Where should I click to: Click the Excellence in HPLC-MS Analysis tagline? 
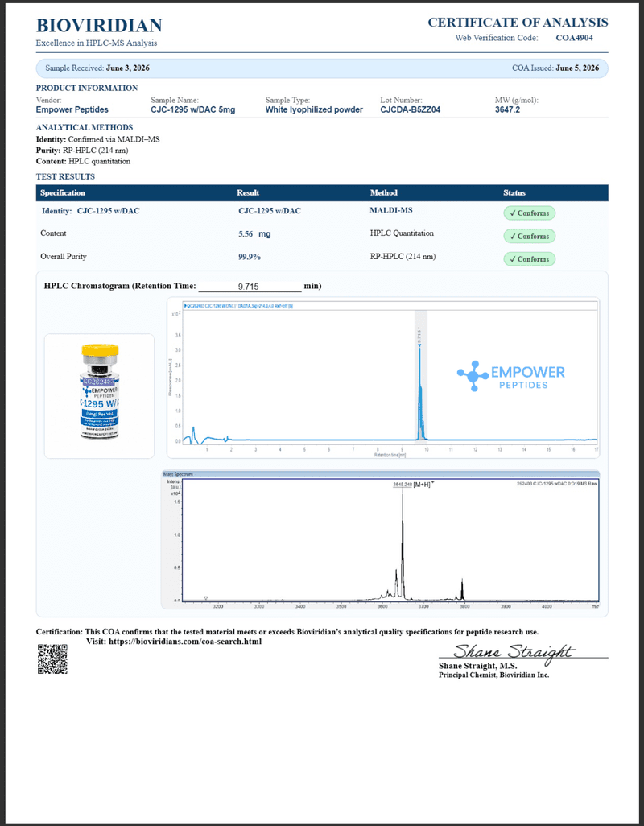[x=97, y=43]
